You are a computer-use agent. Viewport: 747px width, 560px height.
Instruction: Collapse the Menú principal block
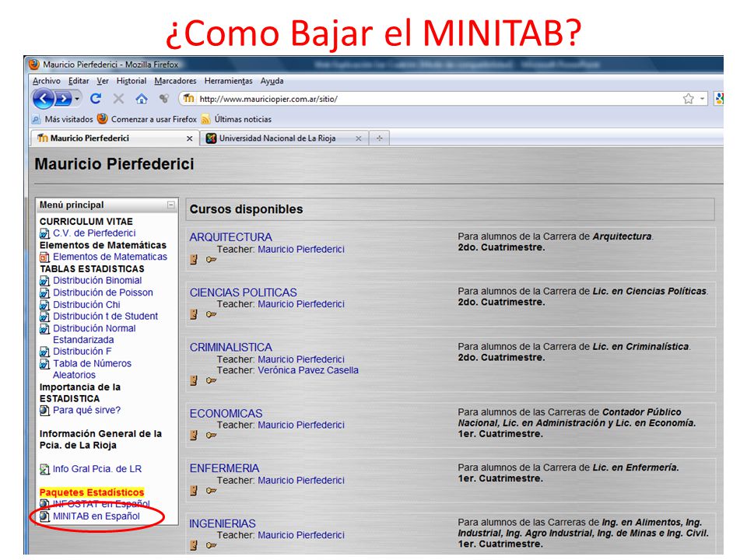coord(171,205)
